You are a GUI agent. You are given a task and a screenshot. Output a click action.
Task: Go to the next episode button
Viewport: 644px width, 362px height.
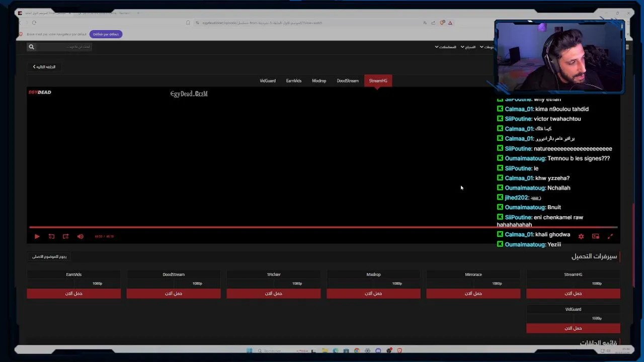point(44,67)
